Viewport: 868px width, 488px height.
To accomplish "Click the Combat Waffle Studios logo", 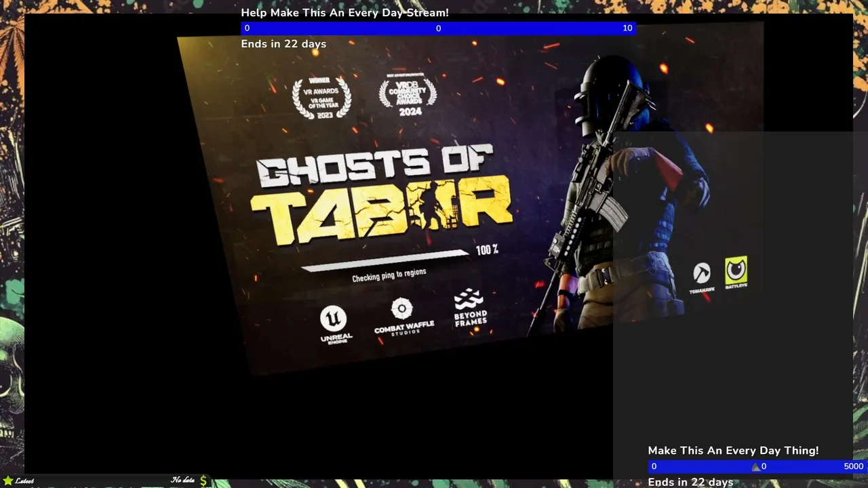I will [x=403, y=317].
